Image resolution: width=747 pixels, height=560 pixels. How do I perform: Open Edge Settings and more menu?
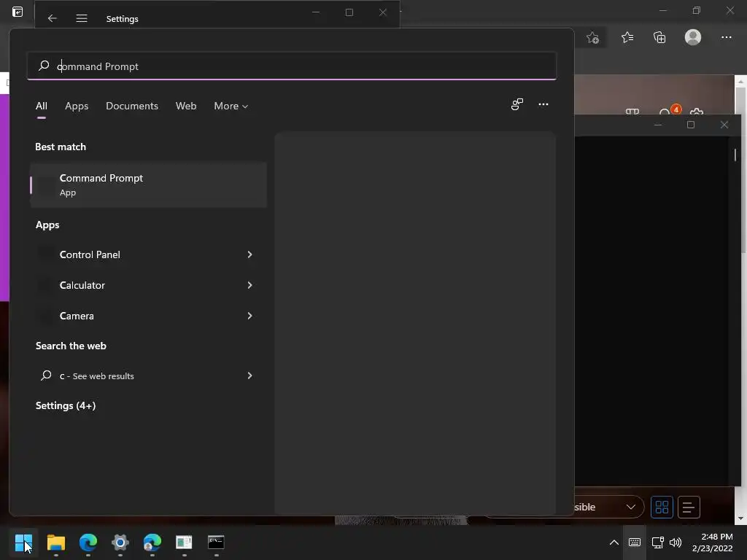click(726, 37)
